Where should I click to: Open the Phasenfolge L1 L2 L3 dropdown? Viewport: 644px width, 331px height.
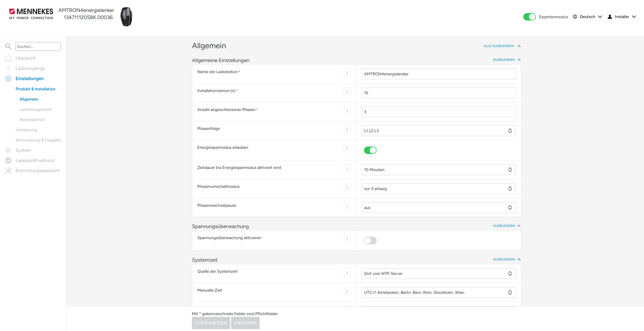click(x=439, y=131)
